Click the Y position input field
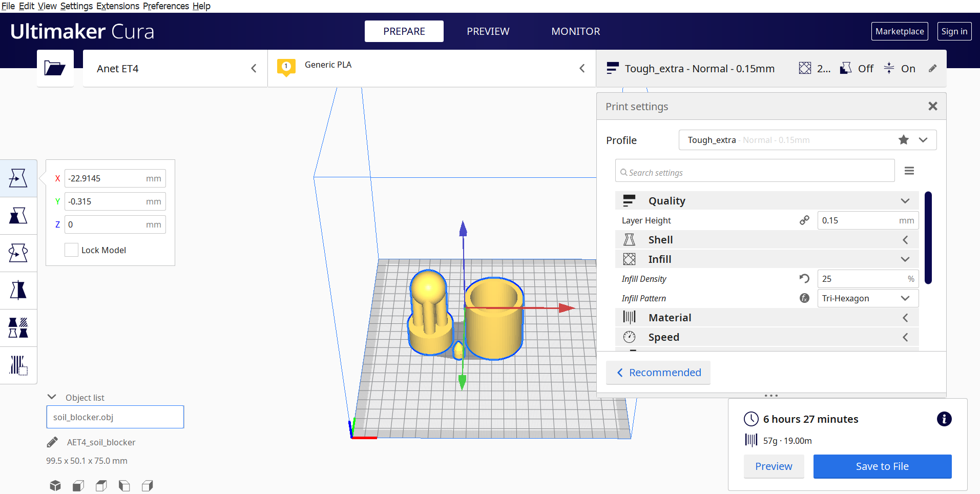The width and height of the screenshot is (980, 494). tap(115, 201)
